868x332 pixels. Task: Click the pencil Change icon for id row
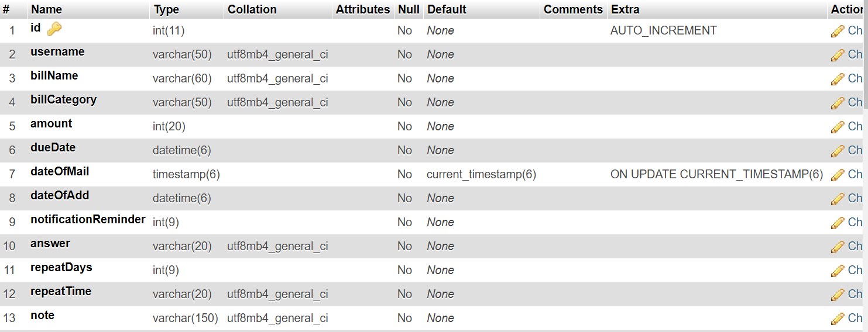(838, 31)
